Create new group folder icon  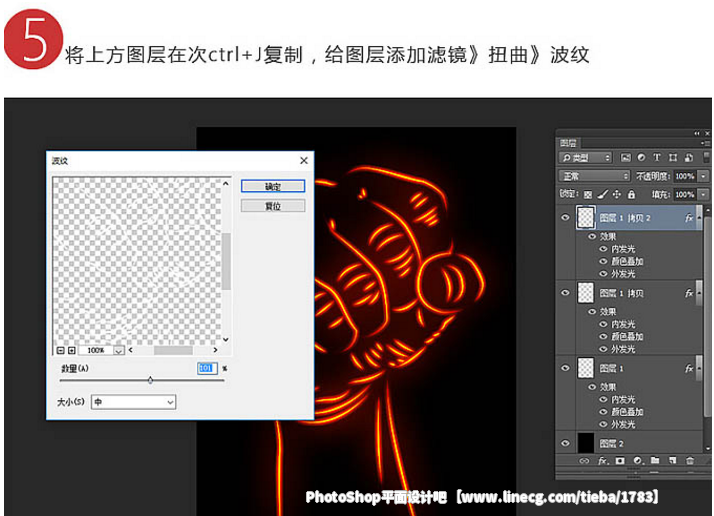click(655, 460)
